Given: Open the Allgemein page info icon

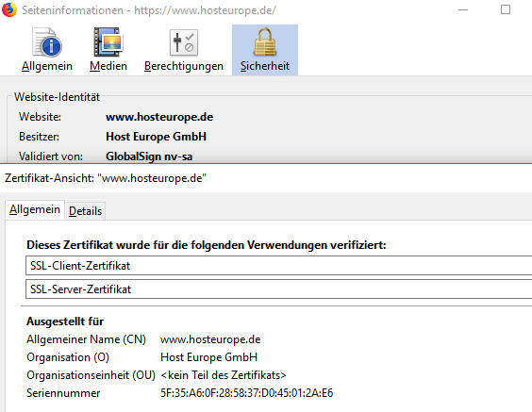Looking at the screenshot, I should tap(47, 42).
